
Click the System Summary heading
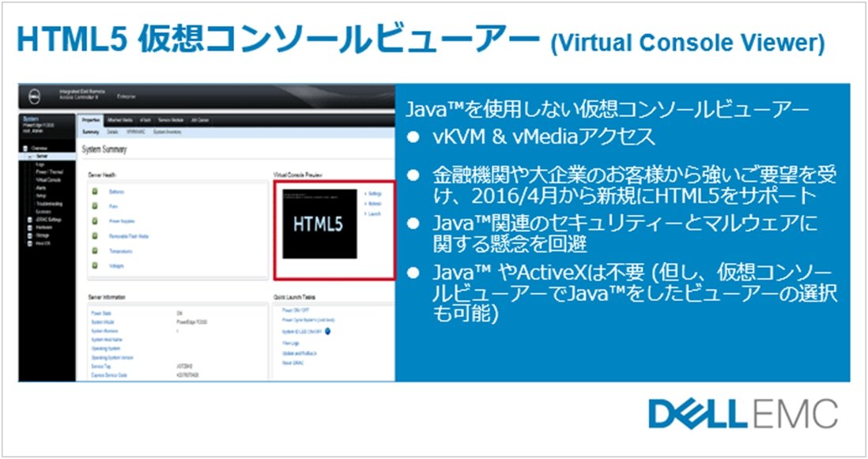[x=104, y=150]
